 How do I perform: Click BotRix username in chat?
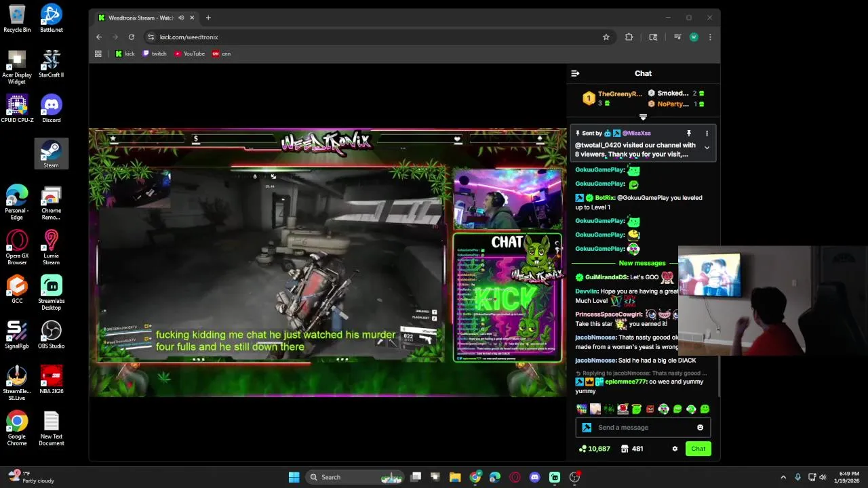tap(605, 198)
